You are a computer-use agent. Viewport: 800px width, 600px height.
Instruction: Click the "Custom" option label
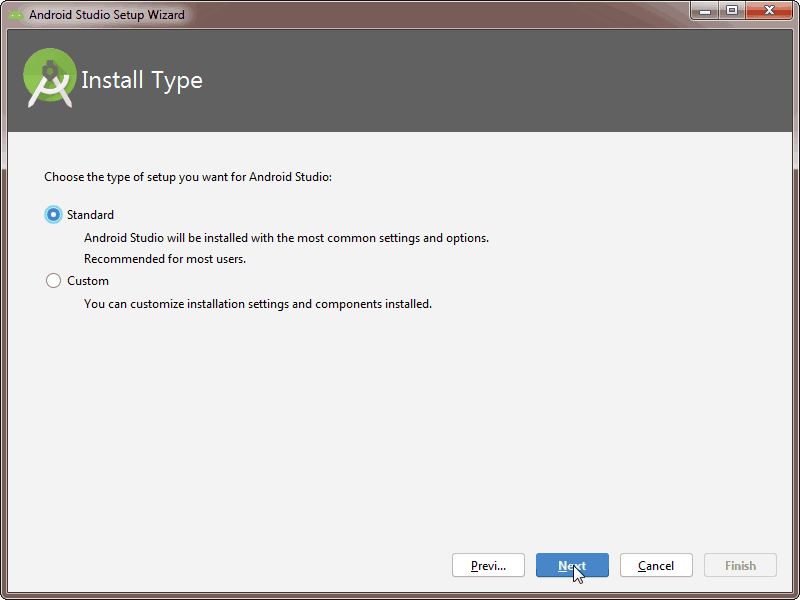click(88, 281)
